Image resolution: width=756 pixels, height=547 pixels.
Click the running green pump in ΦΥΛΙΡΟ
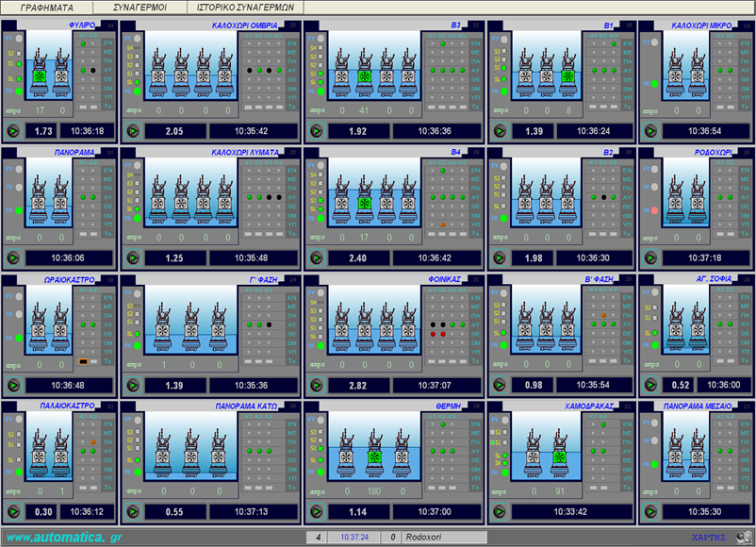pyautogui.click(x=40, y=76)
